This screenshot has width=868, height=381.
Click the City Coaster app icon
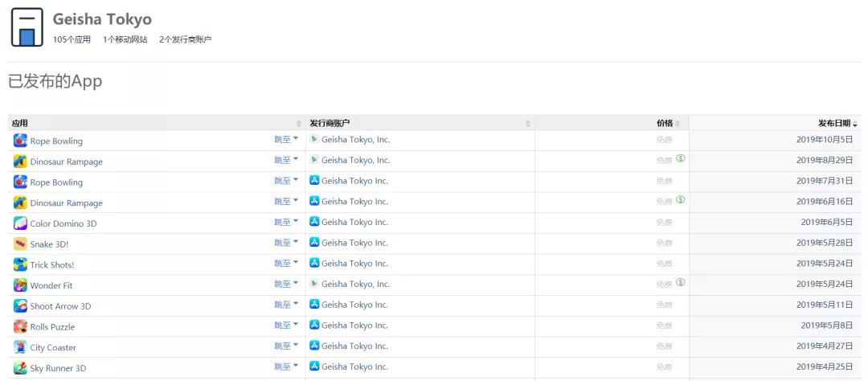(20, 347)
